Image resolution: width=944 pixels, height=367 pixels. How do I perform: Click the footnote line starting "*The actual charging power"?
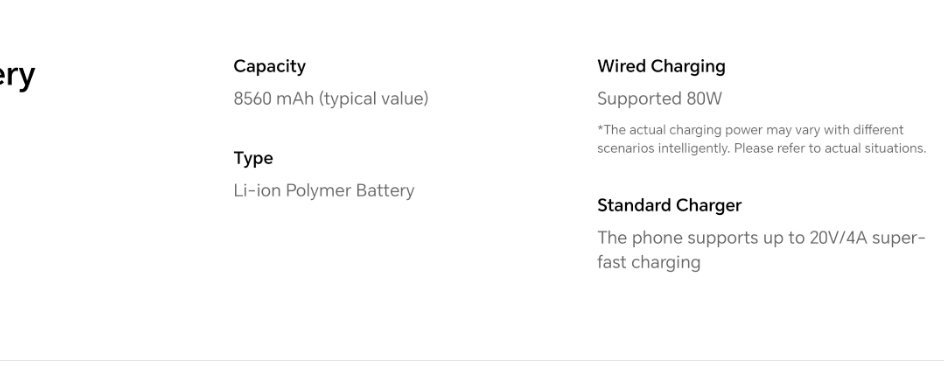coord(750,131)
